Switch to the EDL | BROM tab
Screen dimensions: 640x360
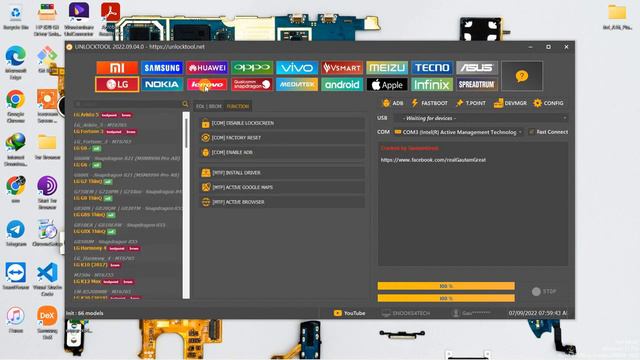click(x=209, y=107)
